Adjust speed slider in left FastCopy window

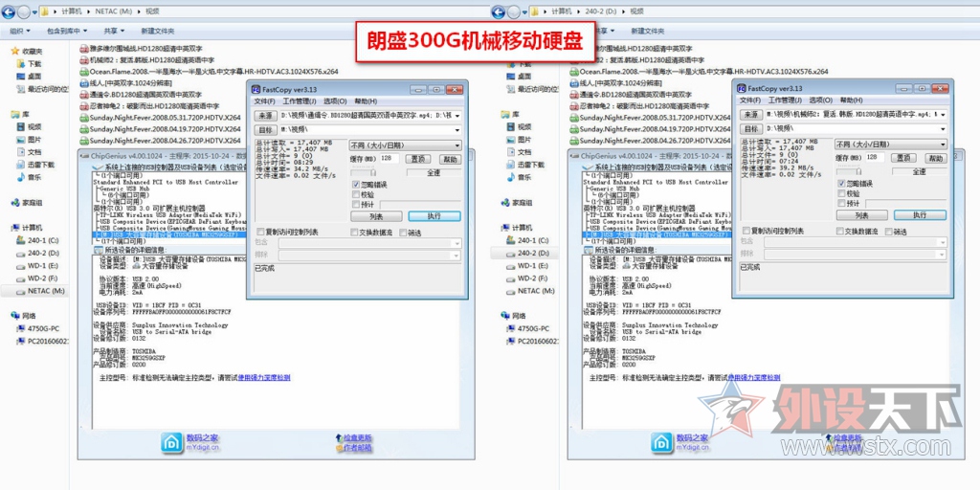pos(375,172)
